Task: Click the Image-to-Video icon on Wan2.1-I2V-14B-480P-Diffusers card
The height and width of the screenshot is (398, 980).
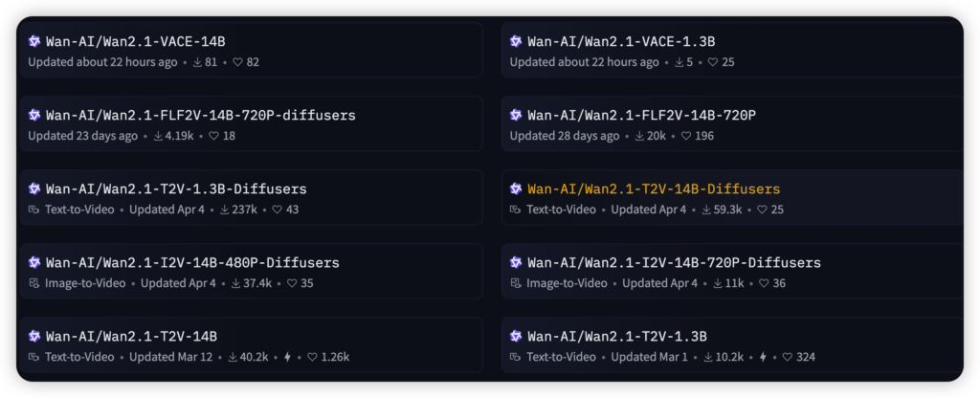Action: click(34, 283)
